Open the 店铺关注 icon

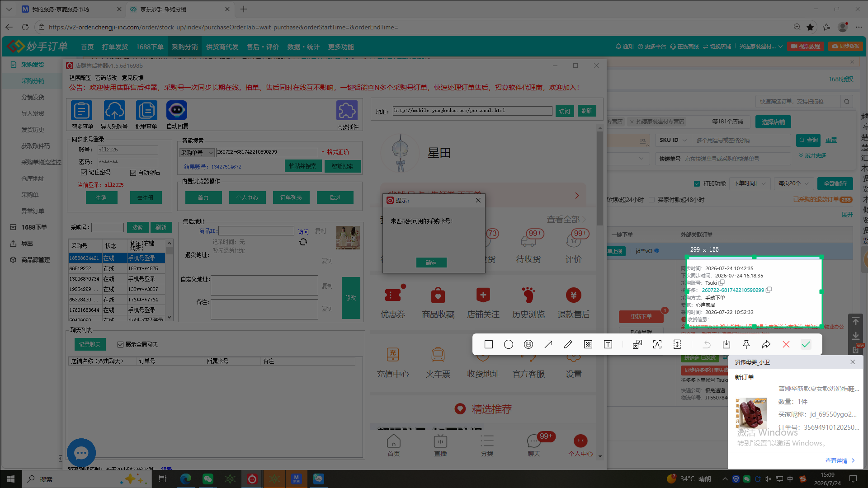point(483,296)
